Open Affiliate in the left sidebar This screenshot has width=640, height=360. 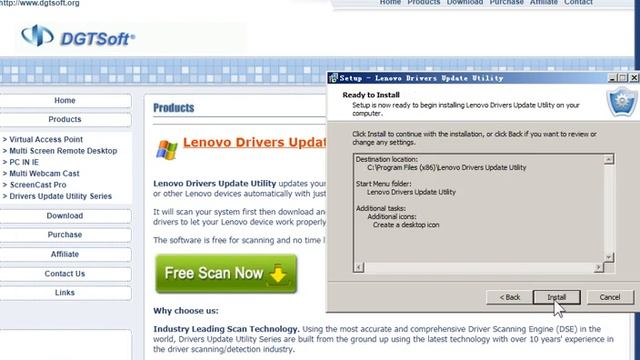click(x=65, y=254)
